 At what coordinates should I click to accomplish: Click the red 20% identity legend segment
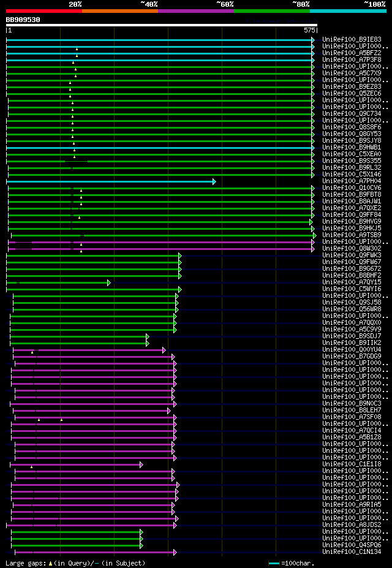point(44,11)
